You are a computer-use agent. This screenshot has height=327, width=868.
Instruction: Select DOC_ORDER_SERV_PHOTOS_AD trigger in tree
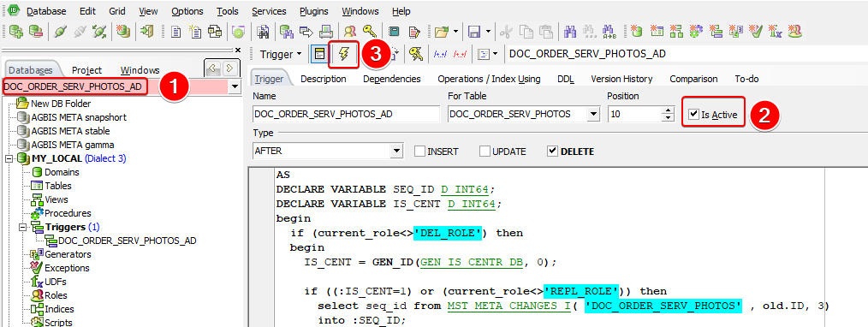click(128, 241)
